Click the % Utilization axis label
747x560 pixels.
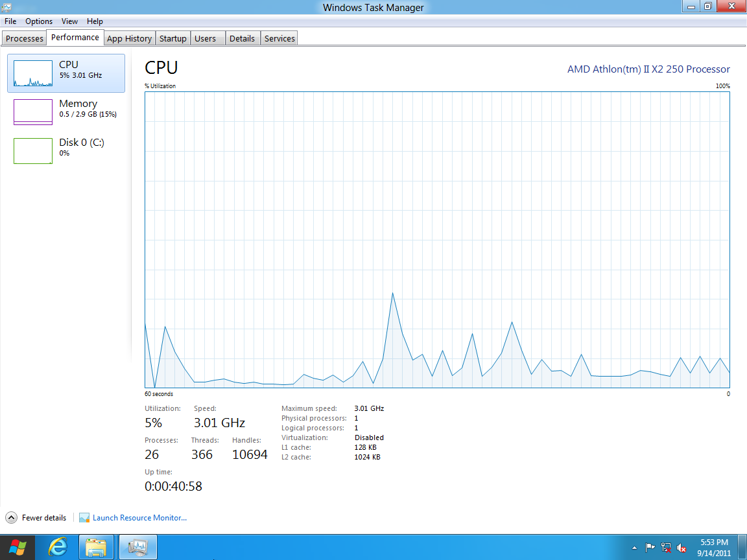point(160,86)
